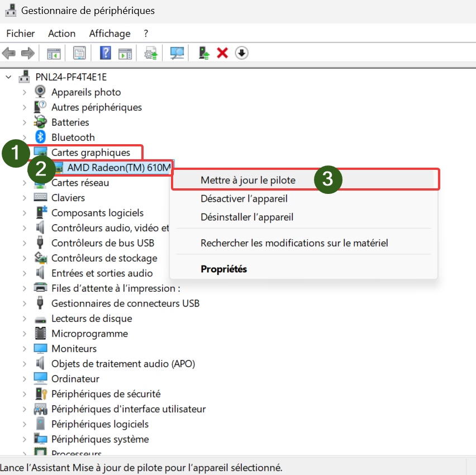Click the Forward arrow in the toolbar
The width and height of the screenshot is (476, 475).
pos(27,53)
